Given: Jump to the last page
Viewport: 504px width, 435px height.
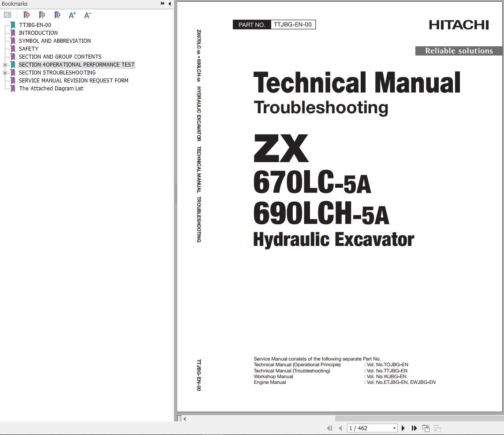Looking at the screenshot, I should [x=414, y=428].
